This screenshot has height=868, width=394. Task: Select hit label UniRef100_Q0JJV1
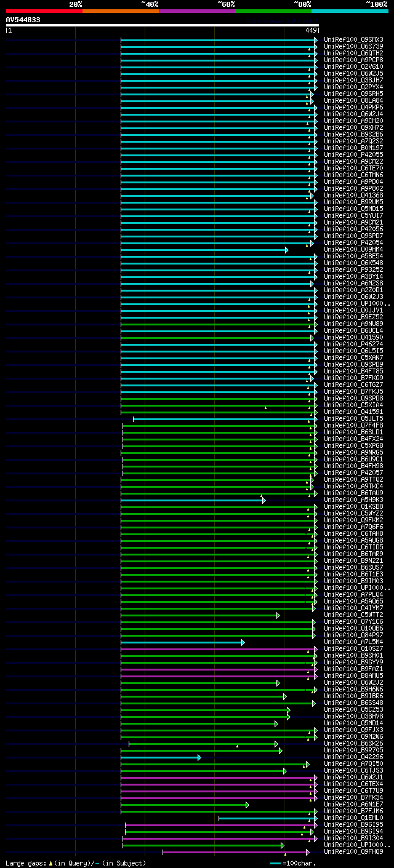(353, 310)
